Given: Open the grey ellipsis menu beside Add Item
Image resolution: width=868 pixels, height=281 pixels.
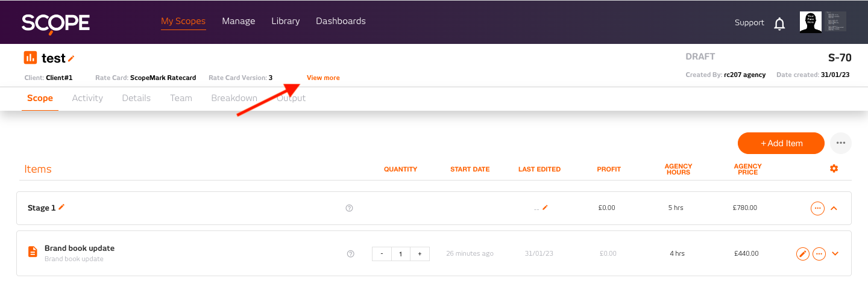Looking at the screenshot, I should pyautogui.click(x=840, y=143).
